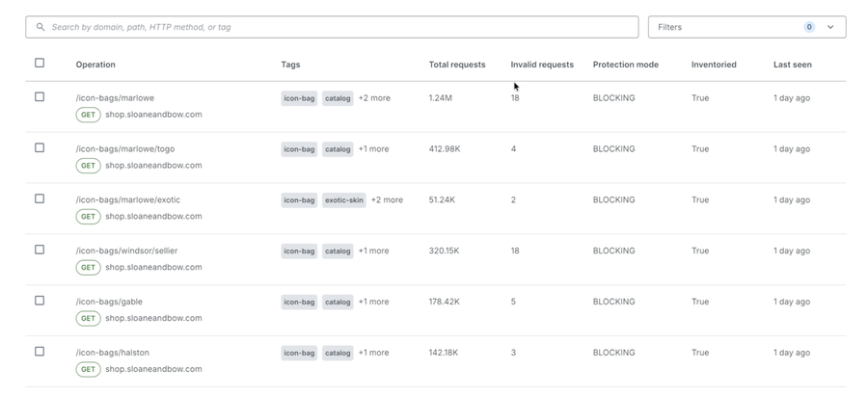The height and width of the screenshot is (396, 868).
Task: Expand Filters using the chevron arrow
Action: pos(830,27)
